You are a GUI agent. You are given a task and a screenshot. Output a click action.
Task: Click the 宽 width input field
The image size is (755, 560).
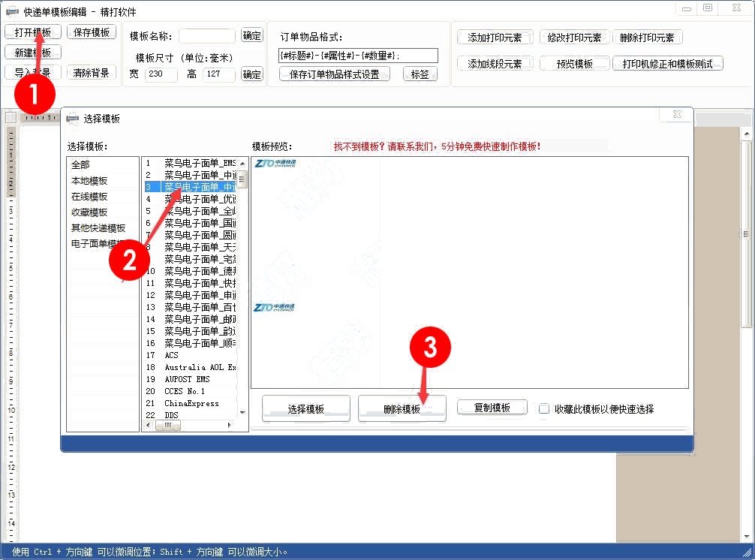161,74
